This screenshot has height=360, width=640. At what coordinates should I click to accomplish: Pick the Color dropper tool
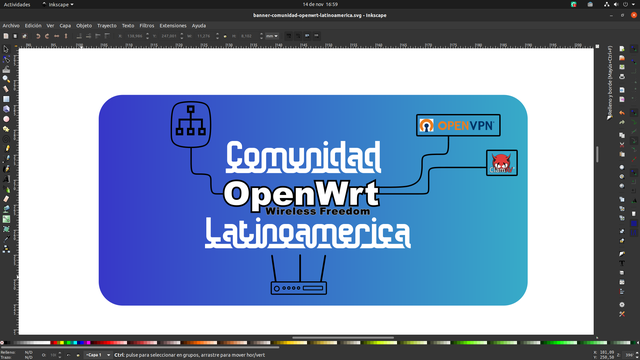click(6, 239)
